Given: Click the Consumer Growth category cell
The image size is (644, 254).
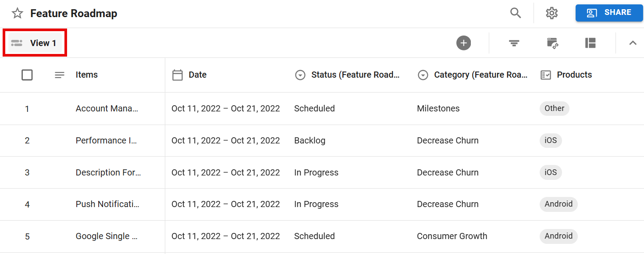Looking at the screenshot, I should pyautogui.click(x=452, y=236).
